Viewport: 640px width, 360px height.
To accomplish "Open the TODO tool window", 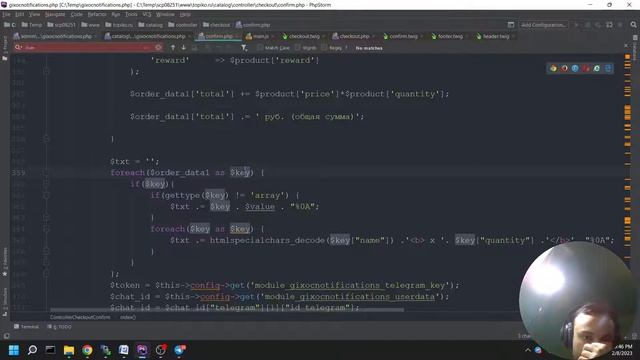I will point(60,327).
